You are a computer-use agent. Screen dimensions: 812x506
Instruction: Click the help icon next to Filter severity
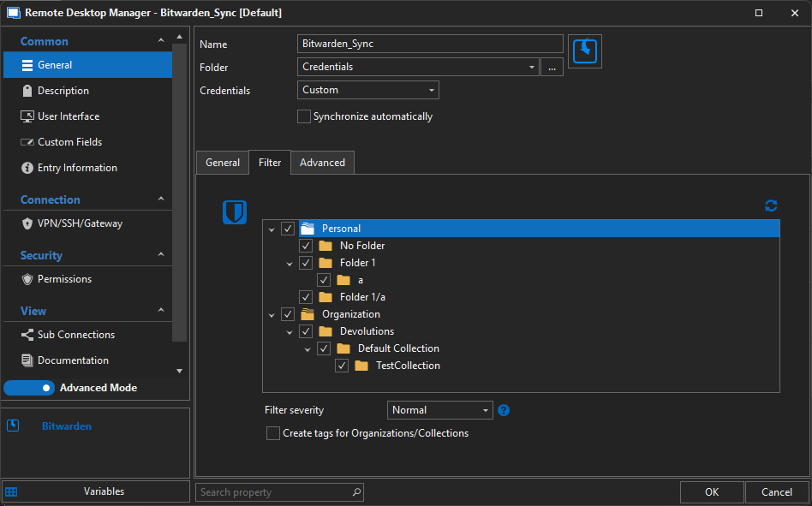504,410
